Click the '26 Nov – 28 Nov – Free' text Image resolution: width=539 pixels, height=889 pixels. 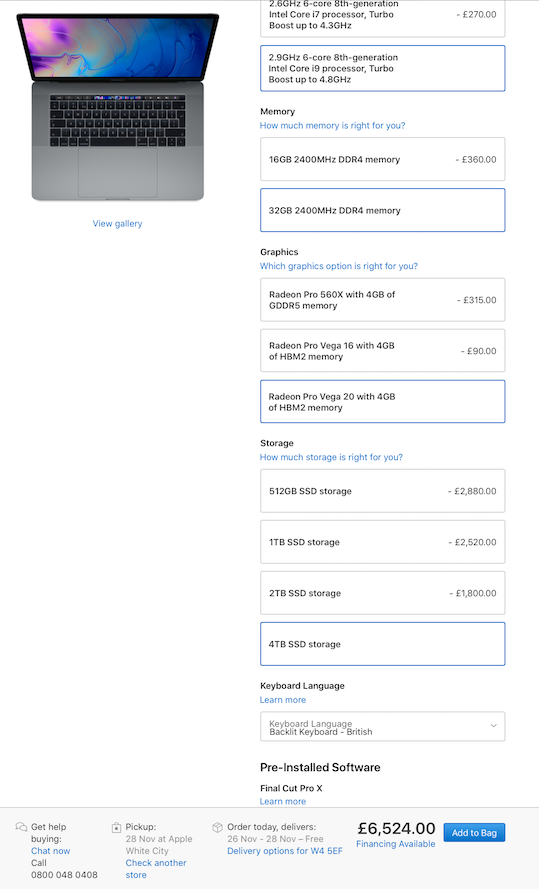[275, 839]
